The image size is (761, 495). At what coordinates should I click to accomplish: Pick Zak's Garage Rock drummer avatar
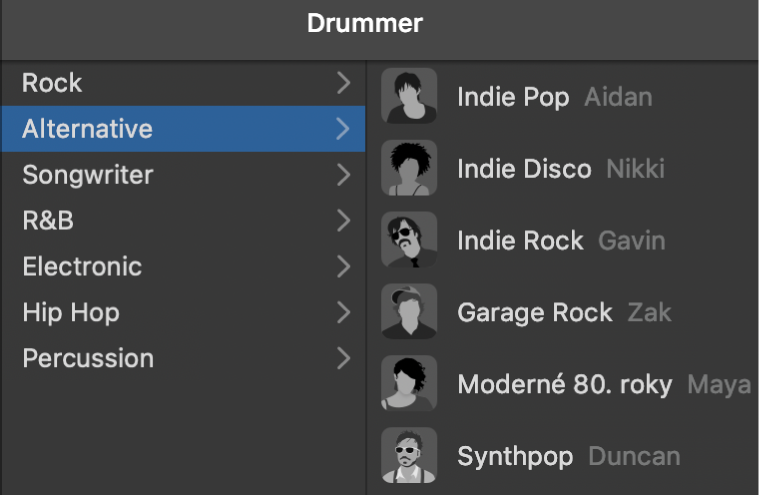409,312
